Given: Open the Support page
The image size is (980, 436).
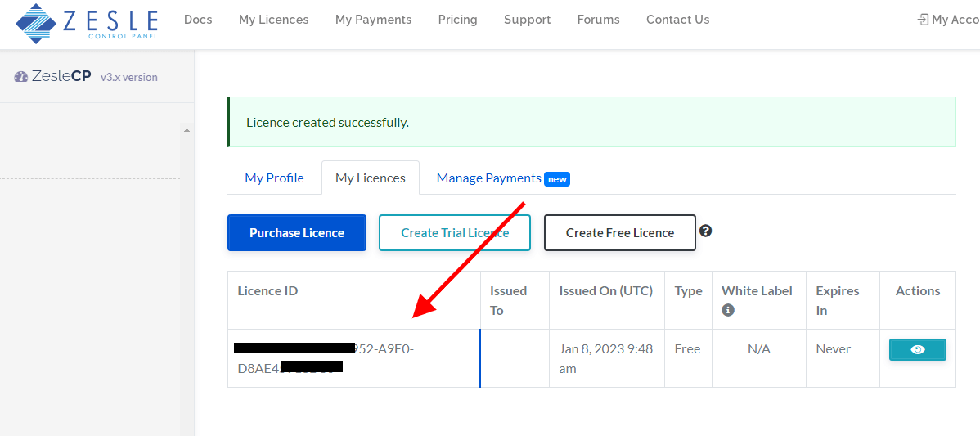Looking at the screenshot, I should point(528,20).
